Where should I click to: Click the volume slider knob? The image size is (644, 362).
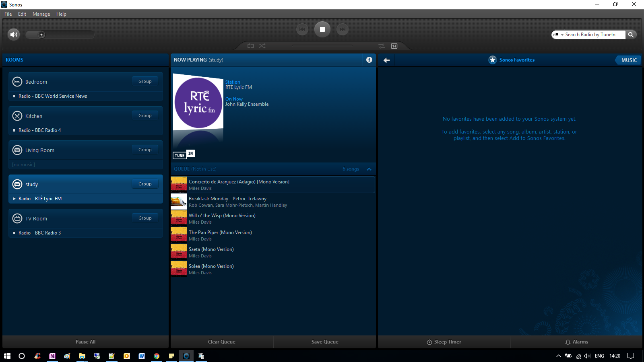41,35
